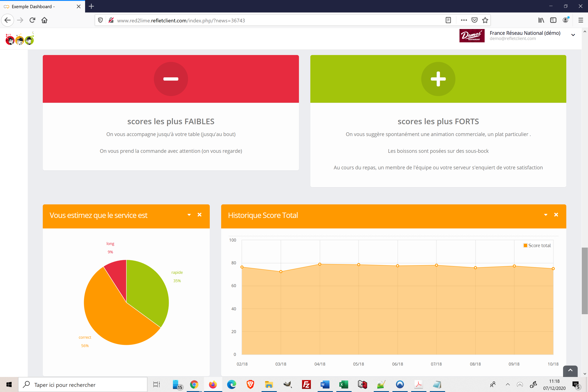Click the scroll-to-top arrow button
Image resolution: width=588 pixels, height=392 pixels.
point(570,371)
